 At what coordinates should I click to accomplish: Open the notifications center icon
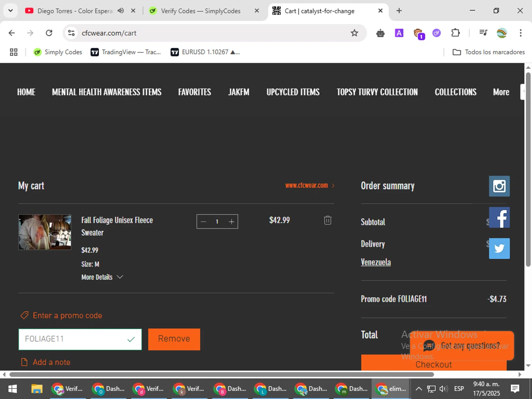point(515,389)
